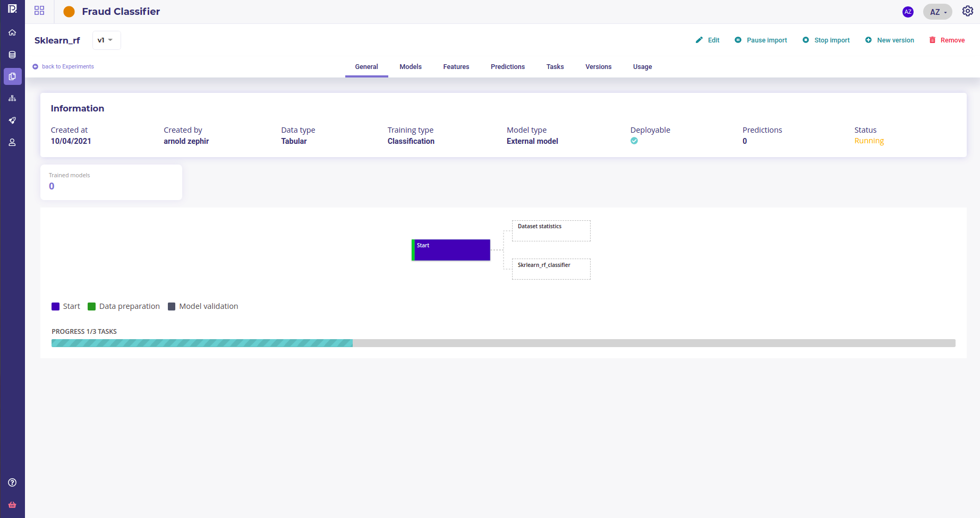Open the Home sidebar icon

(x=12, y=32)
